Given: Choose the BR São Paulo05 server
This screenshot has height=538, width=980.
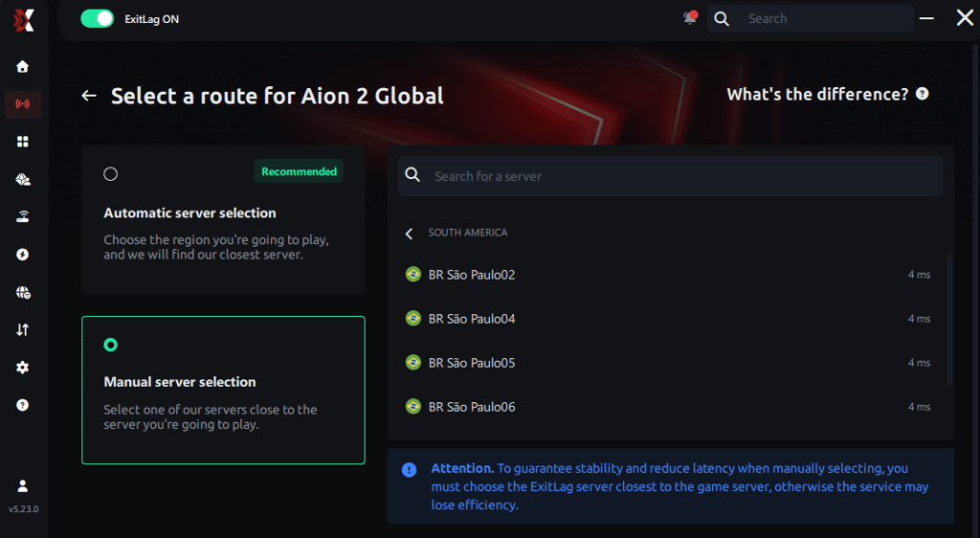Looking at the screenshot, I should (x=668, y=363).
